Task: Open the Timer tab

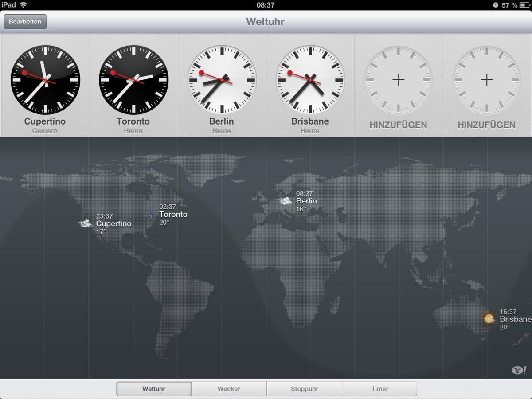Action: pyautogui.click(x=380, y=389)
